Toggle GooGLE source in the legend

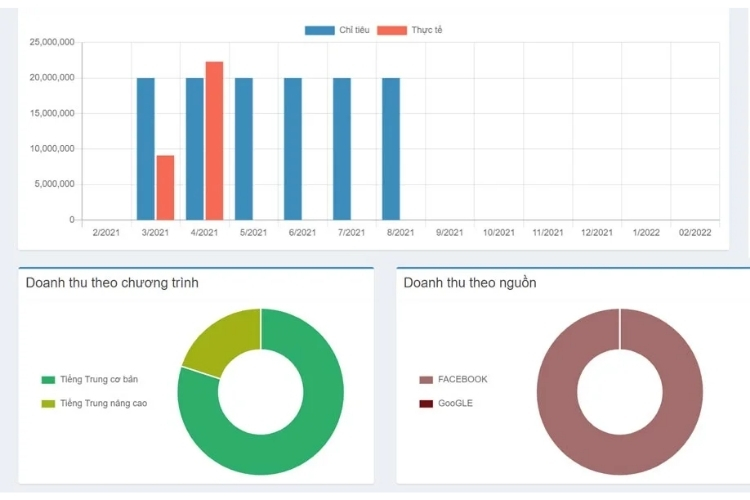click(455, 403)
